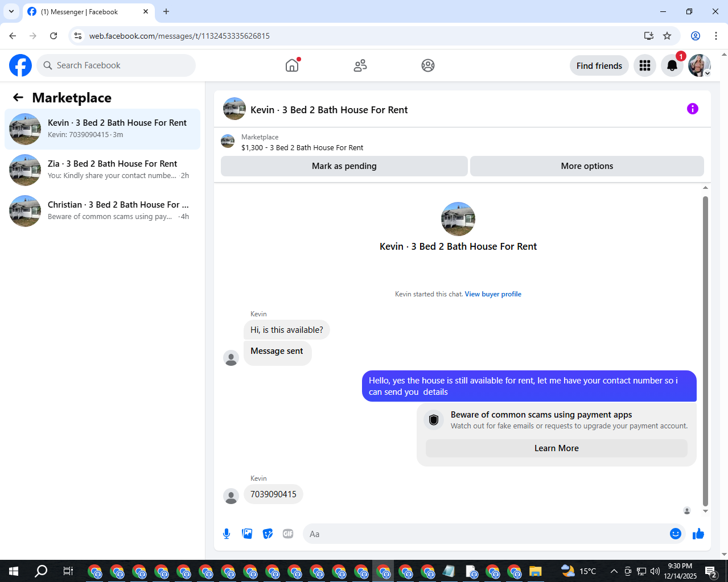Click the chat scrollbar up arrow
Viewport: 728px width, 582px height.
point(706,188)
